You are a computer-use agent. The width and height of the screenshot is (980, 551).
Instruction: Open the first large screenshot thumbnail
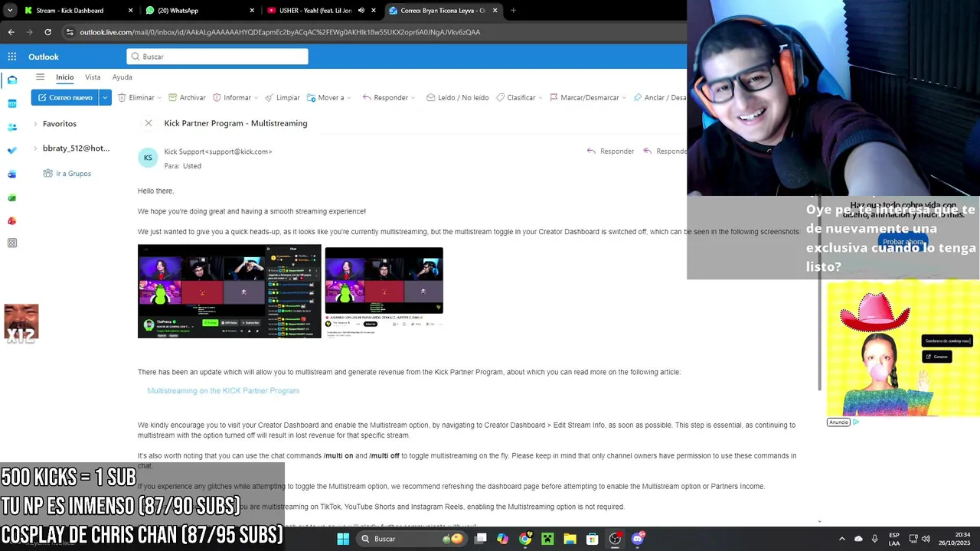[230, 291]
